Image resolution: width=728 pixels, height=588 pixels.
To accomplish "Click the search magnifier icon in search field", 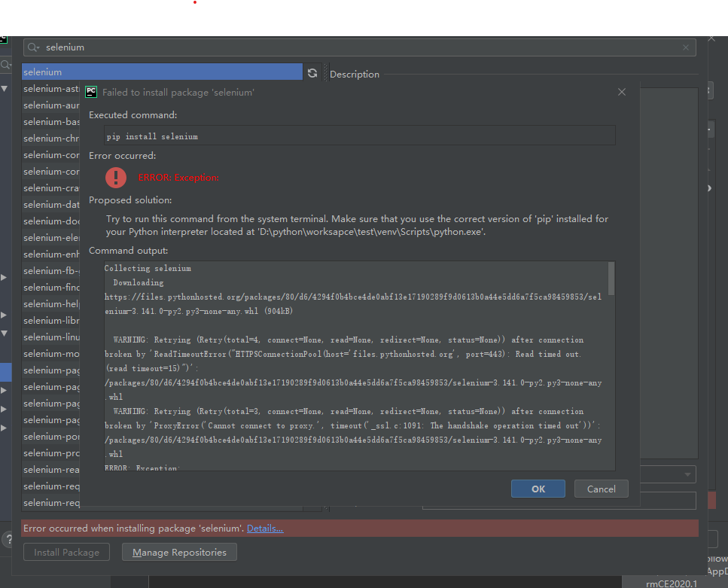I will pyautogui.click(x=33, y=47).
